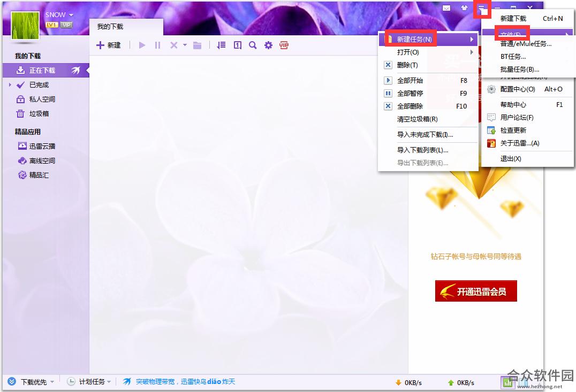The height and width of the screenshot is (392, 576).
Task: Open 用户论坛(F) from the main menu
Action: point(528,118)
